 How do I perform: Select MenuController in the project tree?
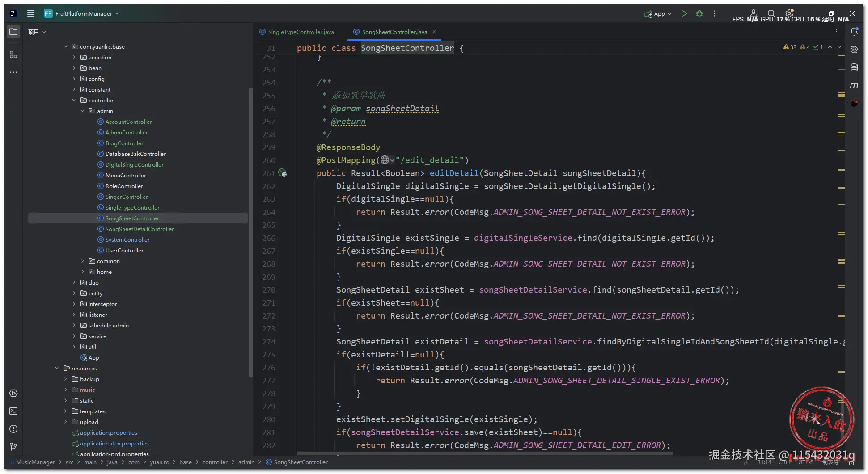coord(126,175)
